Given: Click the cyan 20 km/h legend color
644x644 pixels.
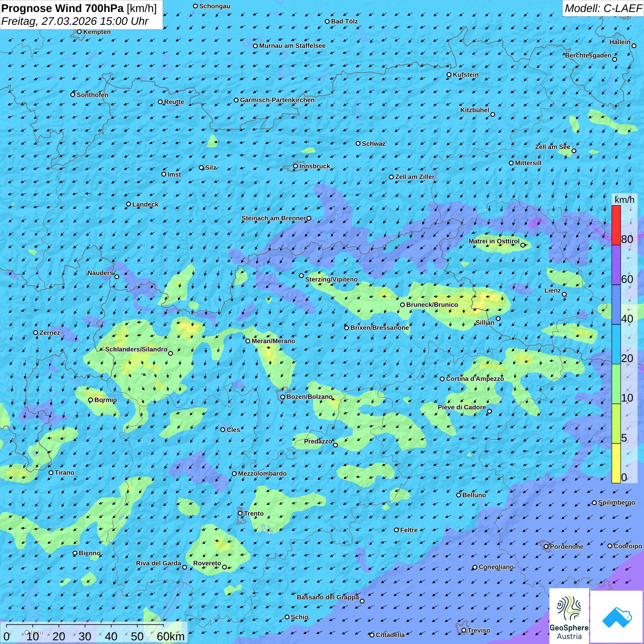Looking at the screenshot, I should point(616,345).
